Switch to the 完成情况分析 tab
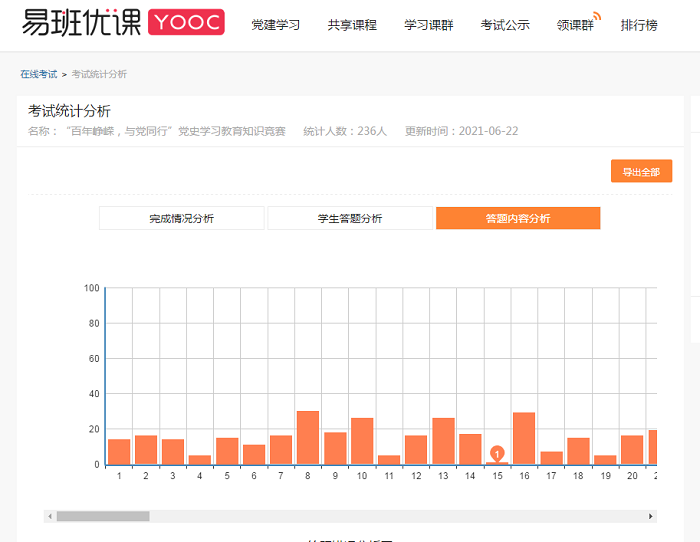The height and width of the screenshot is (542, 700). 181,218
